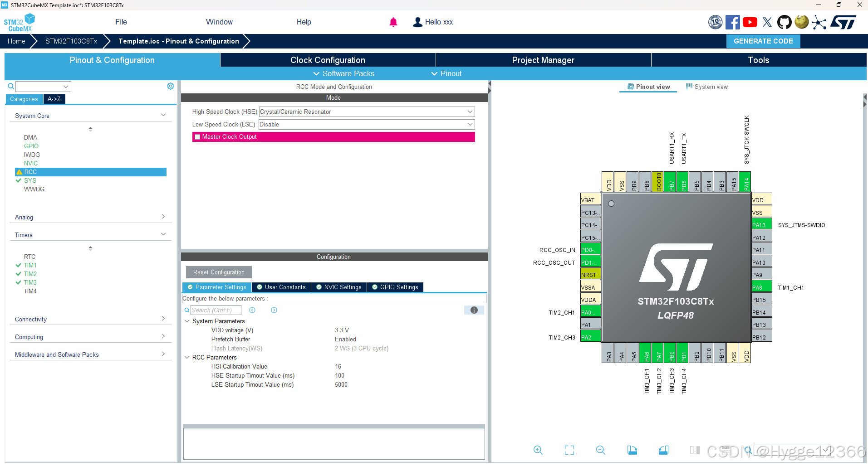Click the Reset Configuration button

coord(219,272)
